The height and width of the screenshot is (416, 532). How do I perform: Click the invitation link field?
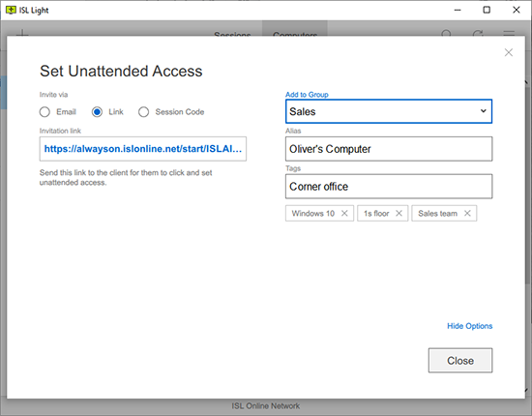tap(143, 149)
